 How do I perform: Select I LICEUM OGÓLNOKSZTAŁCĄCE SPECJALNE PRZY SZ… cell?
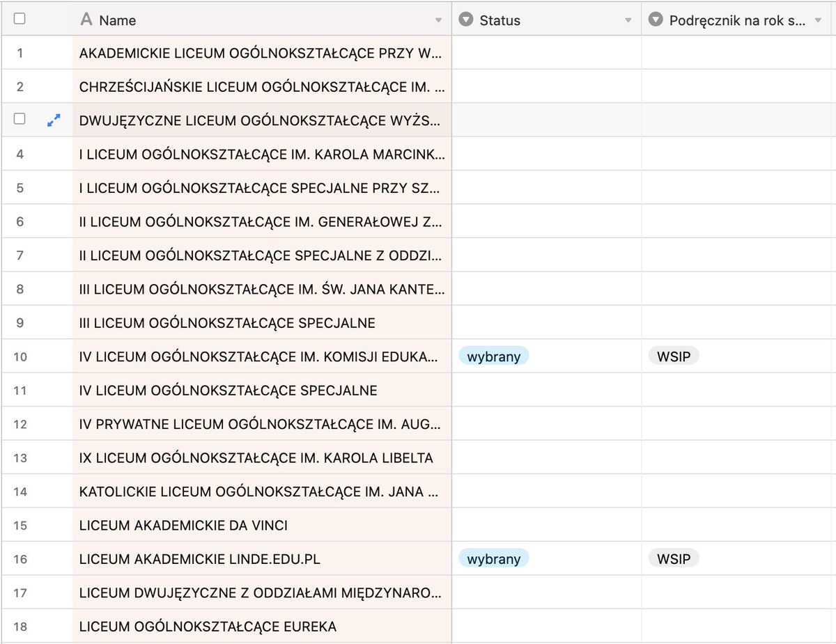pos(262,187)
